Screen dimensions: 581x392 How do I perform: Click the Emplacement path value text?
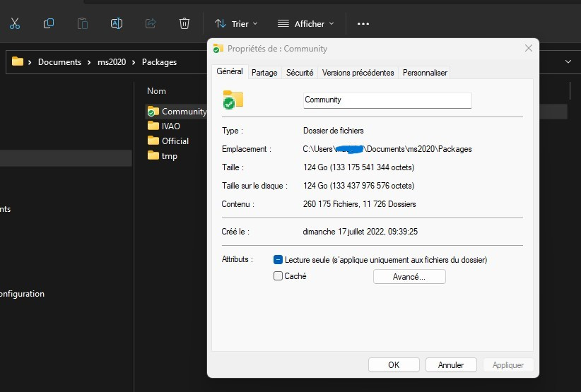(387, 149)
